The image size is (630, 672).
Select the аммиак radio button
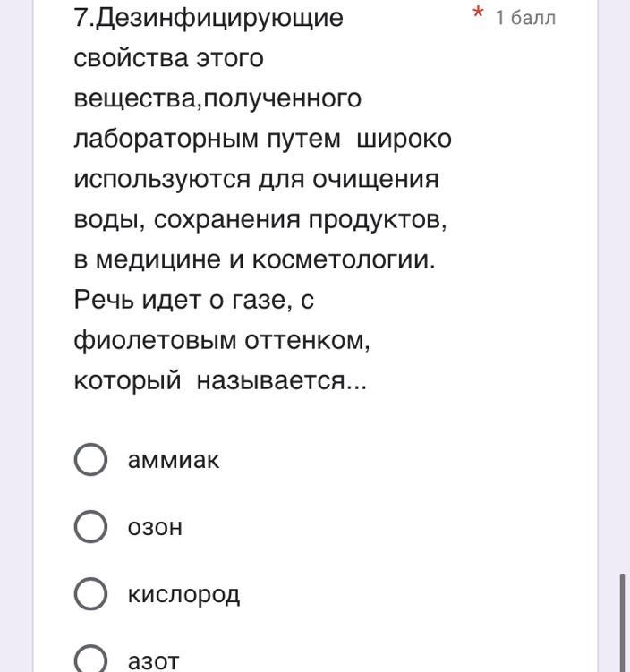[90, 460]
